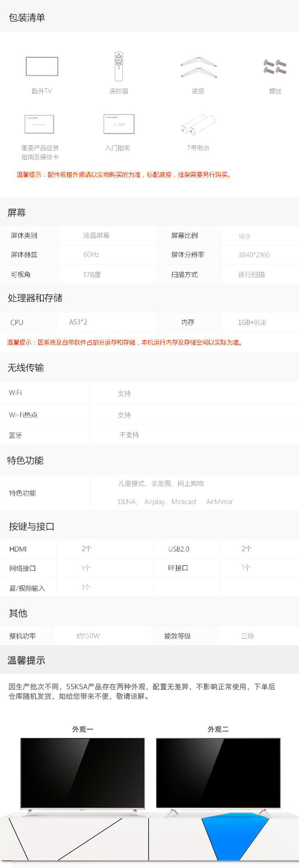Click the 能效等级 三级 value

[x=247, y=636]
